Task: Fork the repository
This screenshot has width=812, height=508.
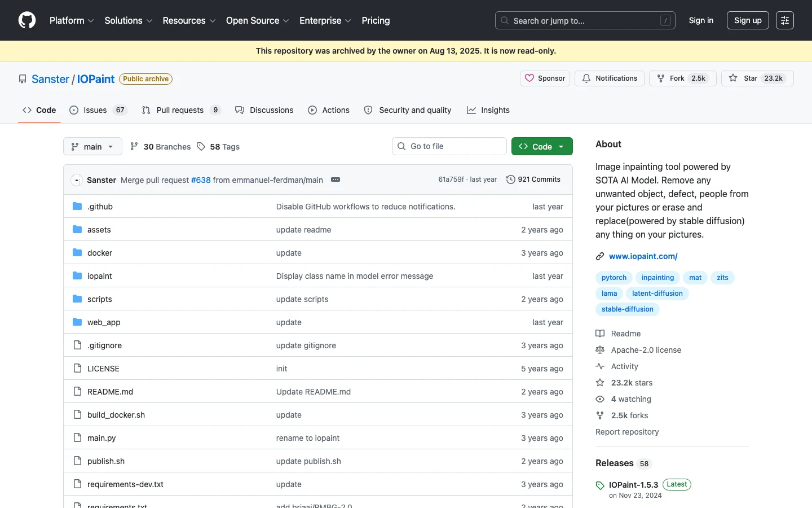Action: tap(683, 78)
